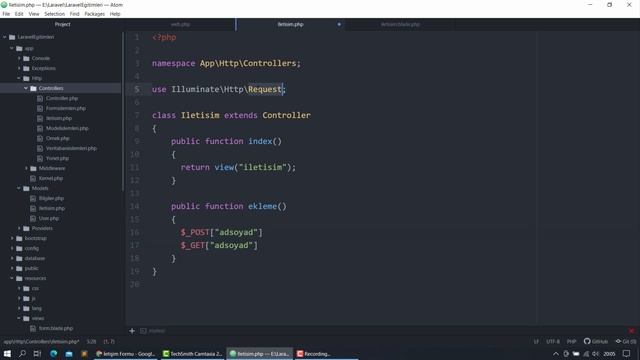Open Modelislemleri.php in the tree view
Screen dimensions: 640x360
(67, 129)
